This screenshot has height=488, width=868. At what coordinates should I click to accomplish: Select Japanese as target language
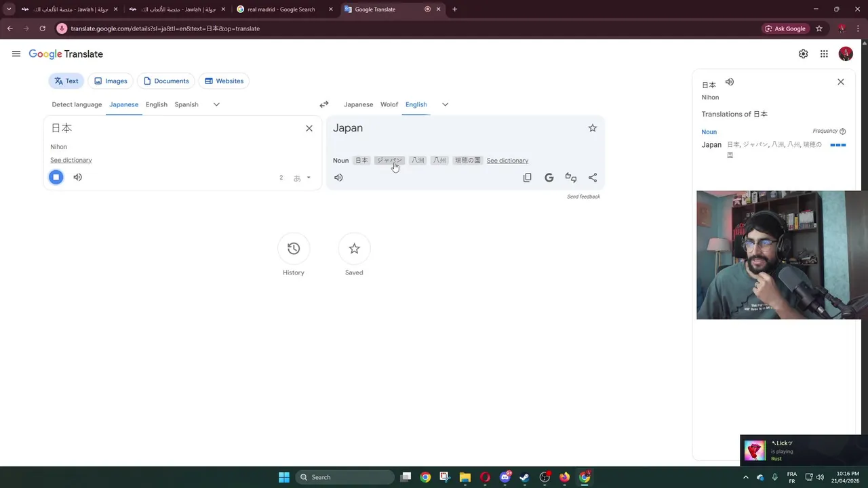click(358, 104)
